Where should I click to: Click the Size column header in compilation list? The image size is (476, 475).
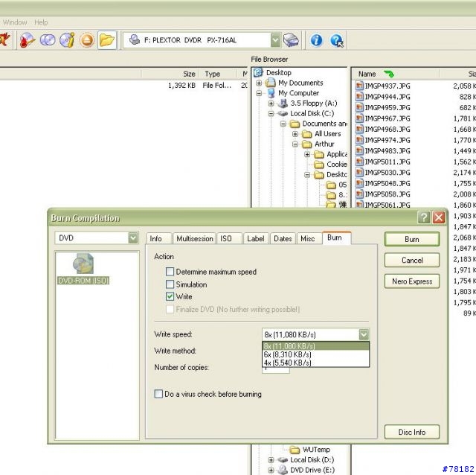[x=170, y=74]
